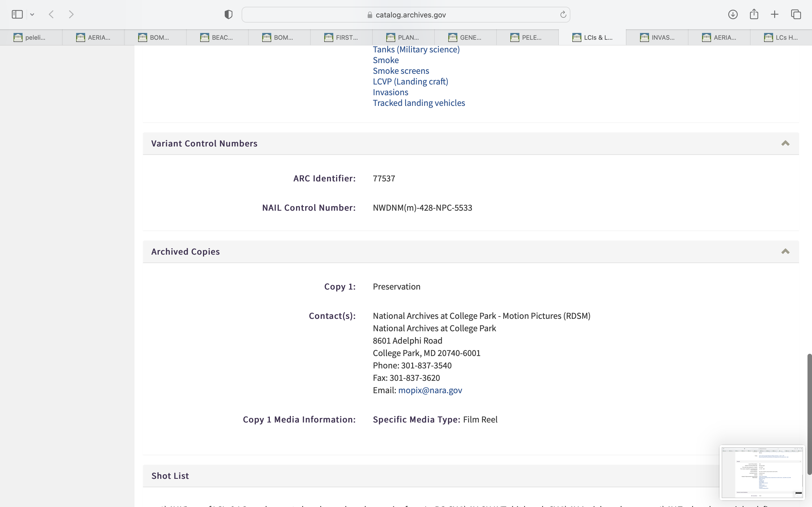Image resolution: width=812 pixels, height=507 pixels.
Task: Switch to the GENE... tab
Action: pos(465,37)
